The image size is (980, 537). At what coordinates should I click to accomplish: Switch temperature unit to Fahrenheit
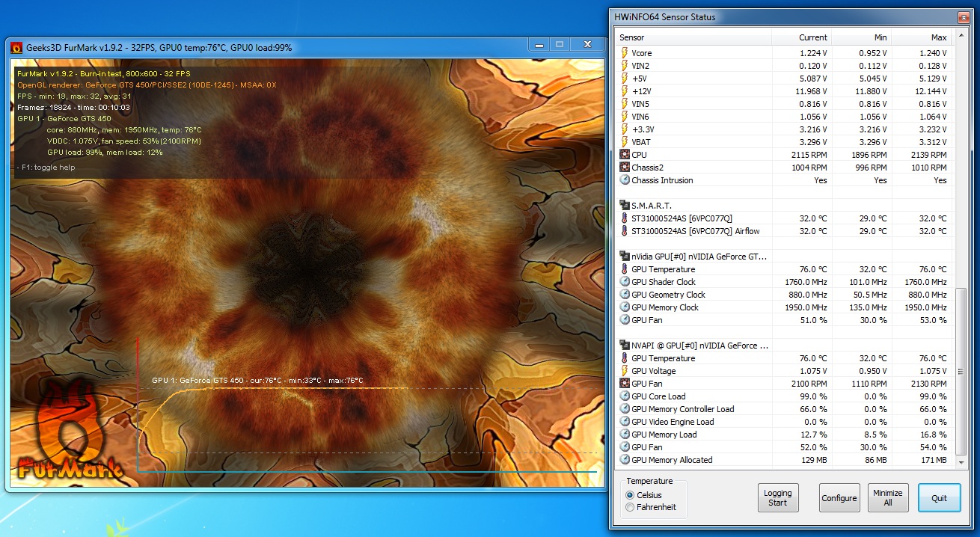[630, 507]
